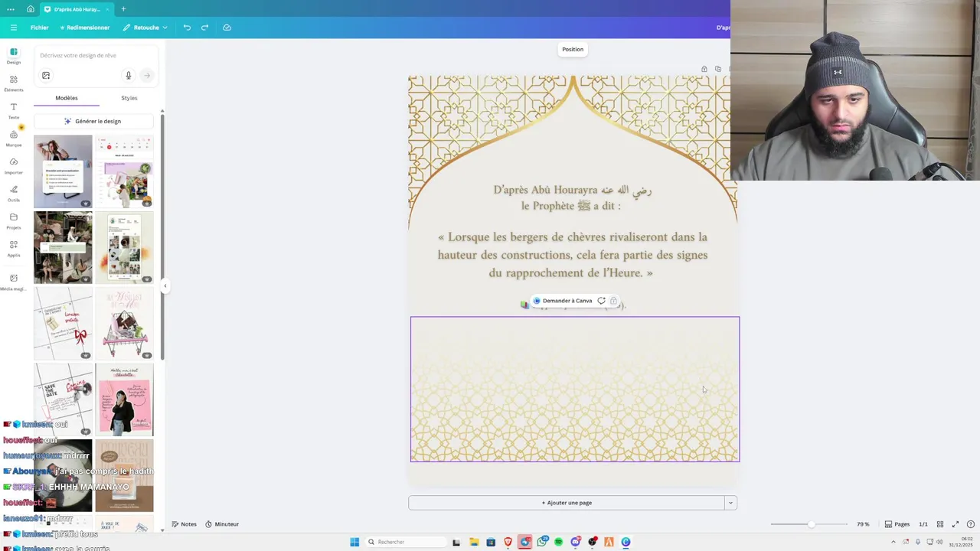Redo the action with the redo arrow
This screenshot has width=980, height=551.
[204, 28]
